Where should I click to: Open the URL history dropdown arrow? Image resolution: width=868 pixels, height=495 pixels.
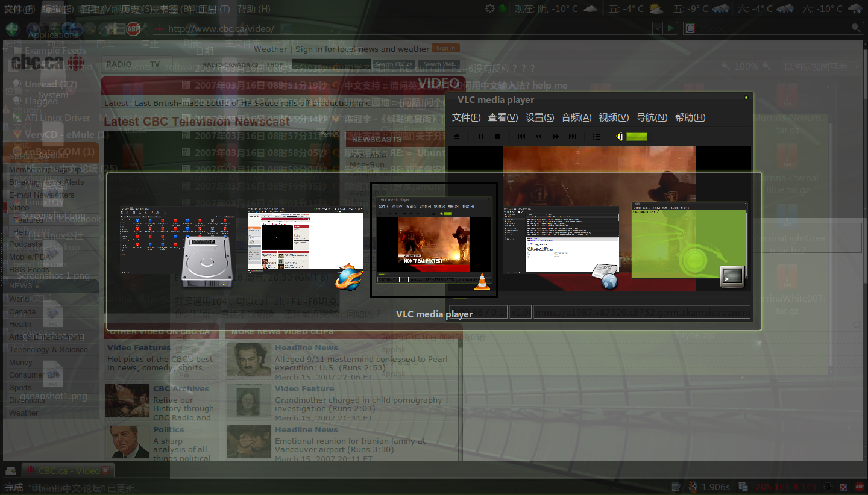click(658, 28)
